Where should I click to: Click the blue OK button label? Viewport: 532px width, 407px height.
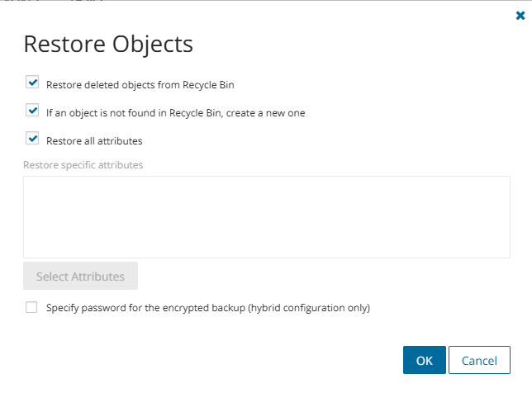point(424,360)
